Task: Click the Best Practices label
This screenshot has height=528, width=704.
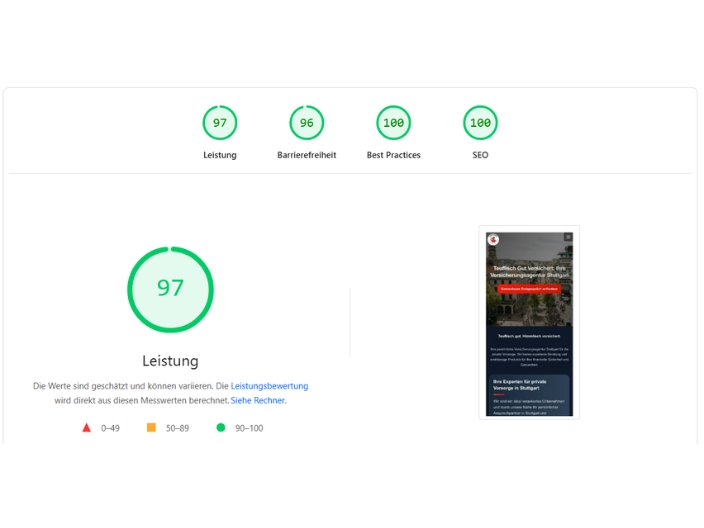Action: point(393,155)
